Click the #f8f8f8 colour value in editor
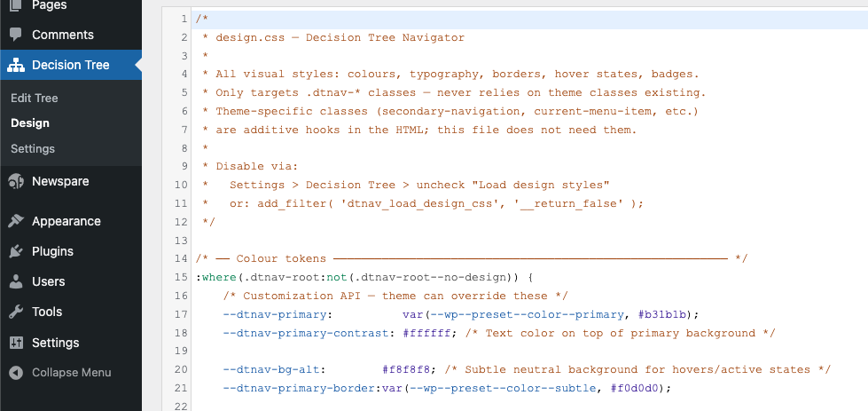Image resolution: width=868 pixels, height=411 pixels. click(406, 369)
